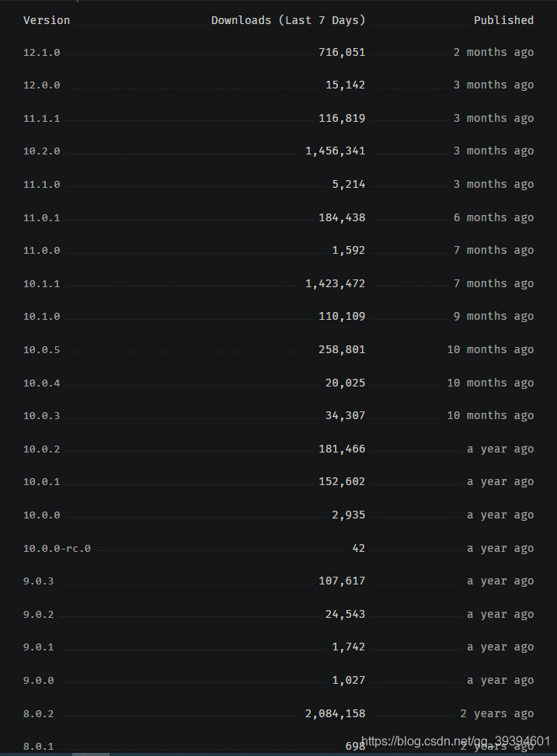Viewport: 557px width, 756px height.
Task: Open version 10.0.2 link
Action: pos(41,449)
